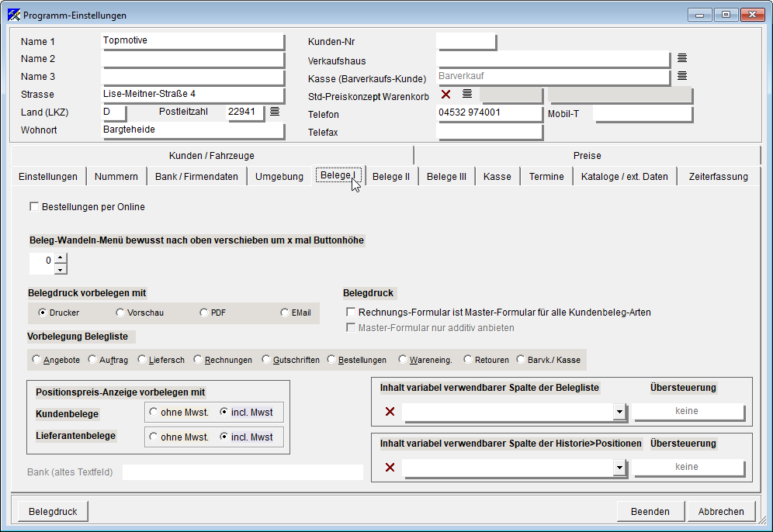
Task: Select ohne Mwst. for Kundenbelege
Action: pyautogui.click(x=154, y=412)
